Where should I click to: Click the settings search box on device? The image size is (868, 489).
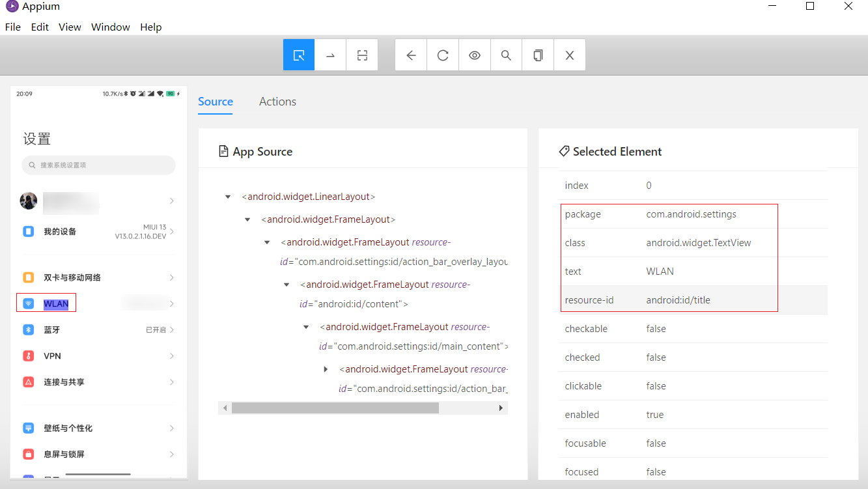[98, 165]
